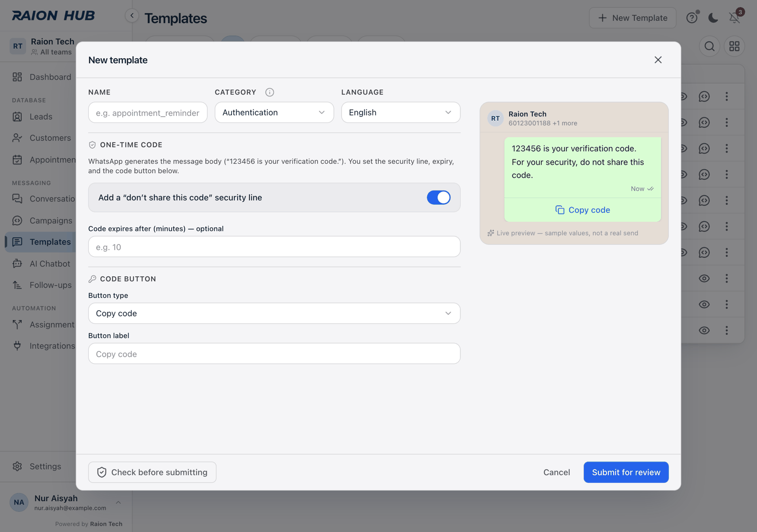Switch to grid view icon
Viewport: 757px width, 532px height.
point(734,46)
